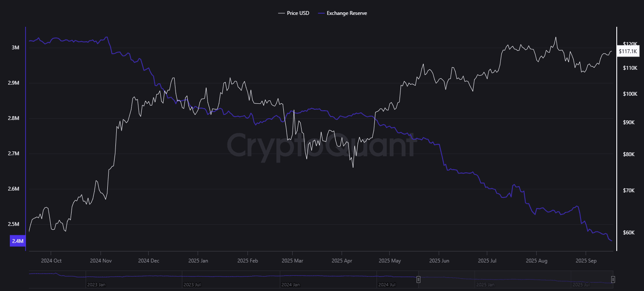Click the gray Price USD legend line marker
This screenshot has width=644, height=291.
coord(281,13)
